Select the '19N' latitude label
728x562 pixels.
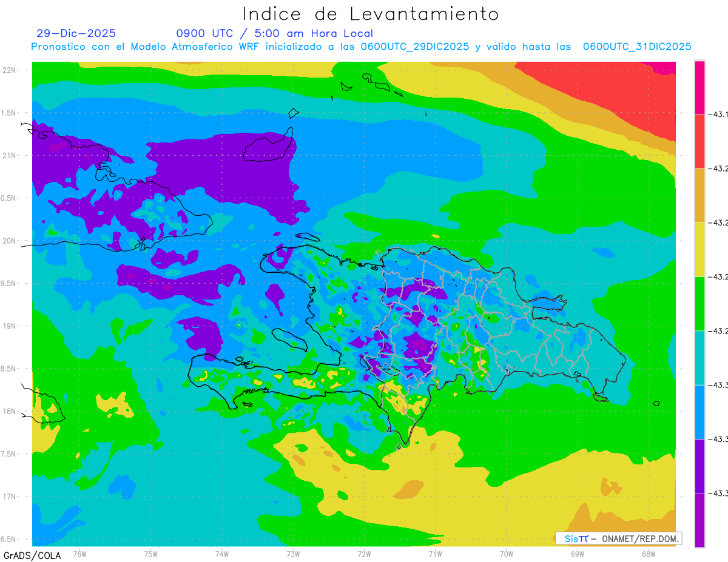pyautogui.click(x=10, y=326)
